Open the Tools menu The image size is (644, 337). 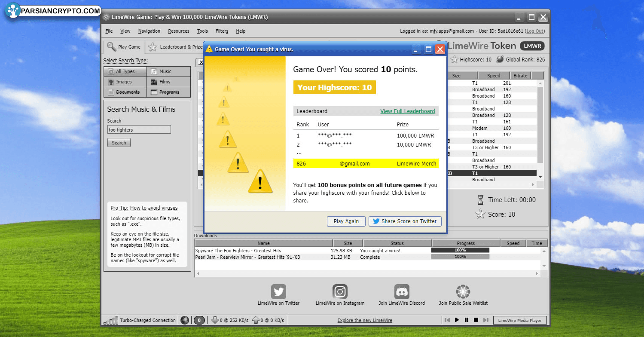pos(202,31)
